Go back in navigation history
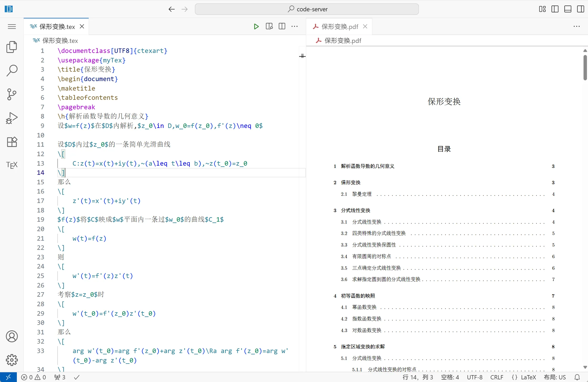 click(x=172, y=9)
